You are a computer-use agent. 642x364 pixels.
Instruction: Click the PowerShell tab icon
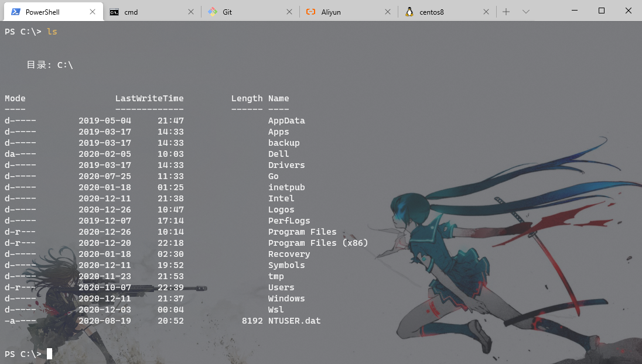[x=16, y=12]
